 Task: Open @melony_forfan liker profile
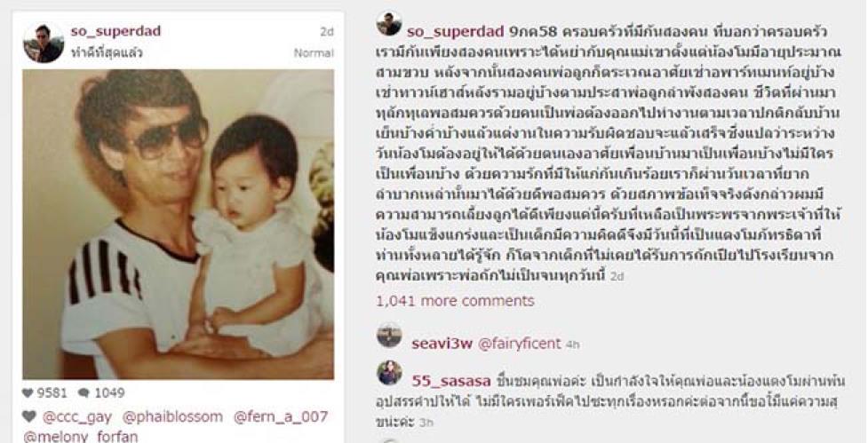tap(80, 437)
